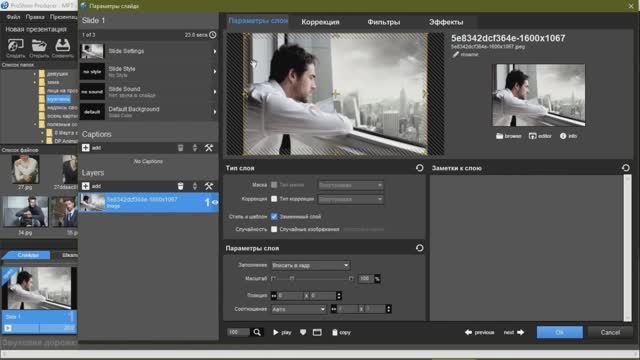Enable the Маска mask checkbox
This screenshot has width=640, height=360.
click(274, 185)
